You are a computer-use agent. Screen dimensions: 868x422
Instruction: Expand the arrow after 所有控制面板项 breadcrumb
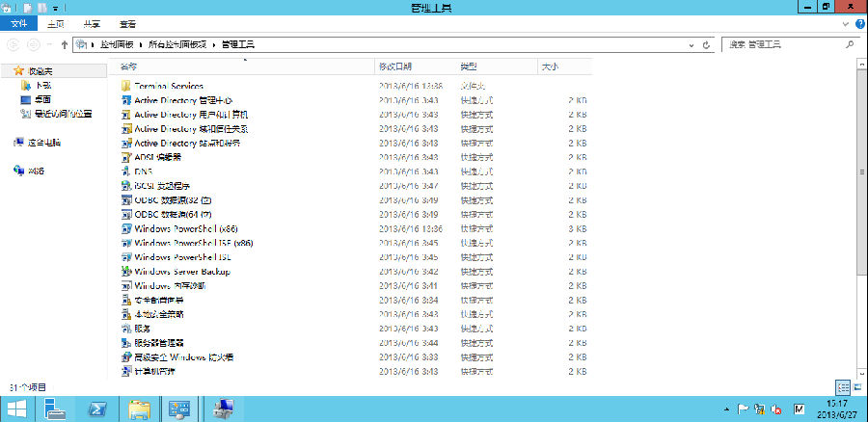point(214,44)
